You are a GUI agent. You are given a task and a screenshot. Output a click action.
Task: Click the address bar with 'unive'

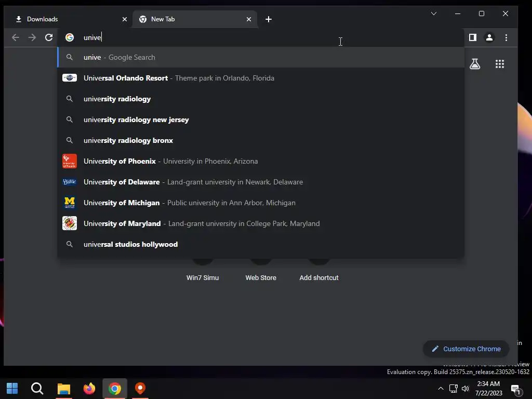pos(261,37)
